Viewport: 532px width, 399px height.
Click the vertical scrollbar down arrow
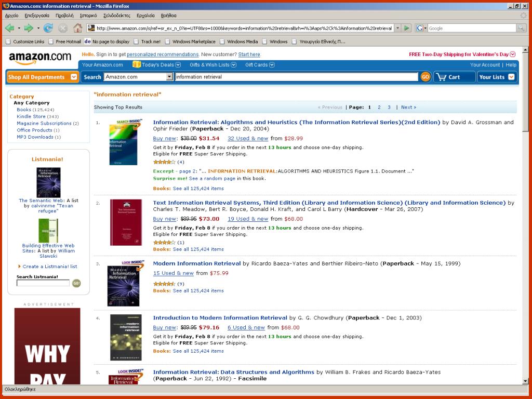pyautogui.click(x=525, y=381)
